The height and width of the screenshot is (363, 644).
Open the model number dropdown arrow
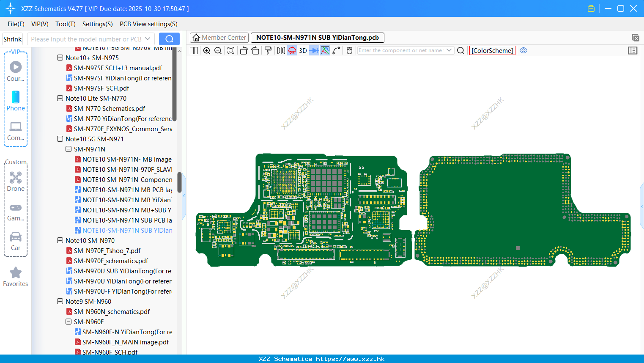[x=148, y=39]
